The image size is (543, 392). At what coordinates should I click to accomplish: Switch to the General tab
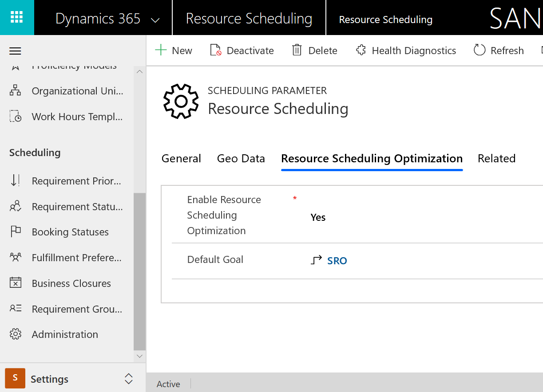(x=181, y=159)
